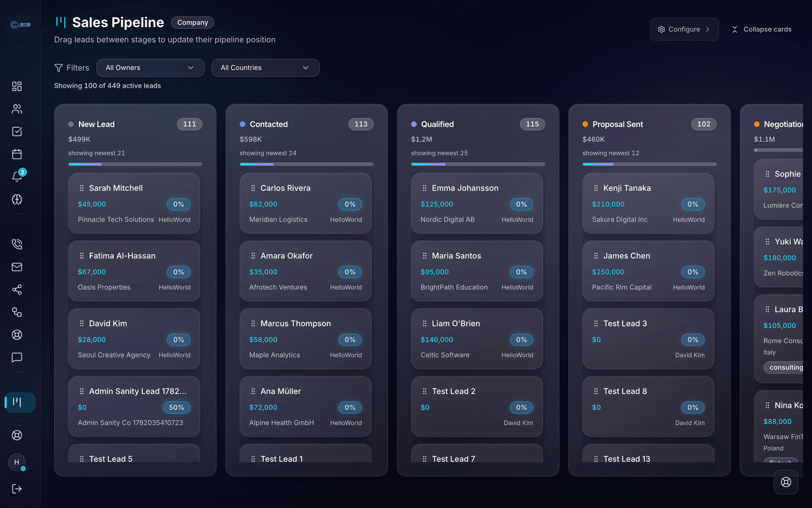Open the All Countries dropdown
This screenshot has height=508, width=812.
265,68
